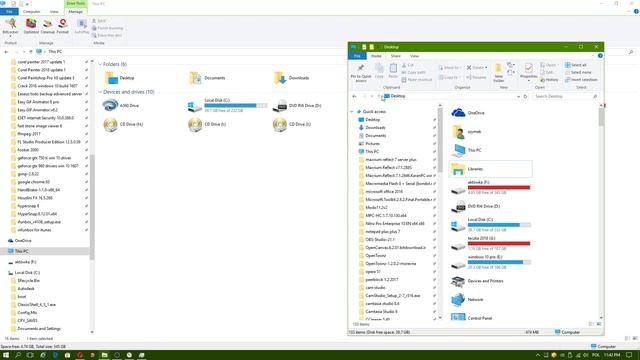
Task: Click teczka 2018 (G:) drive usage bar
Action: click(499, 244)
